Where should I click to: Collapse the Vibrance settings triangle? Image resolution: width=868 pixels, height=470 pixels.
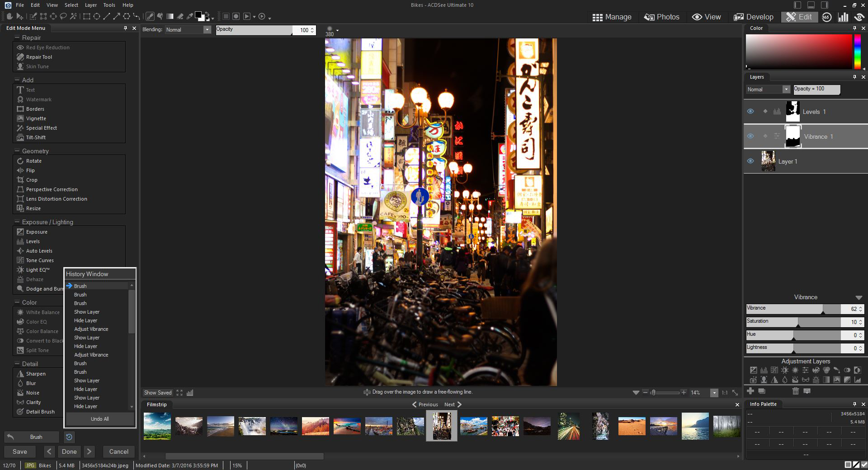(x=859, y=297)
